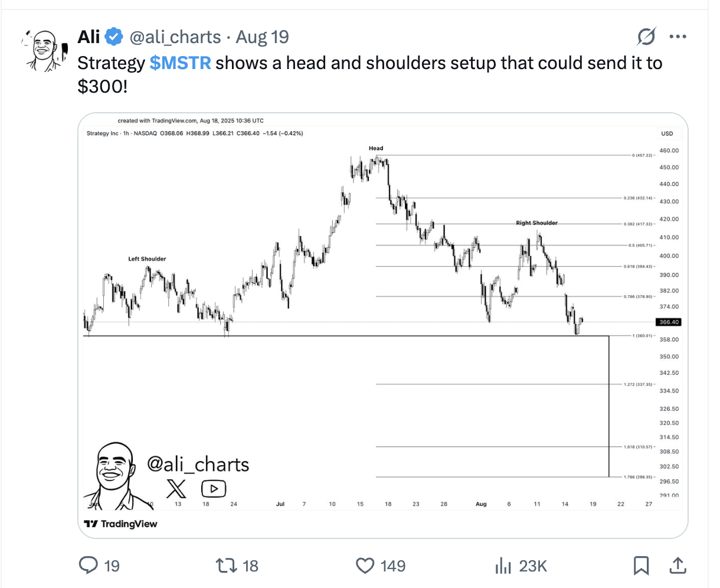This screenshot has width=720, height=588.
Task: Click the YouTube play icon watermark
Action: 214,489
